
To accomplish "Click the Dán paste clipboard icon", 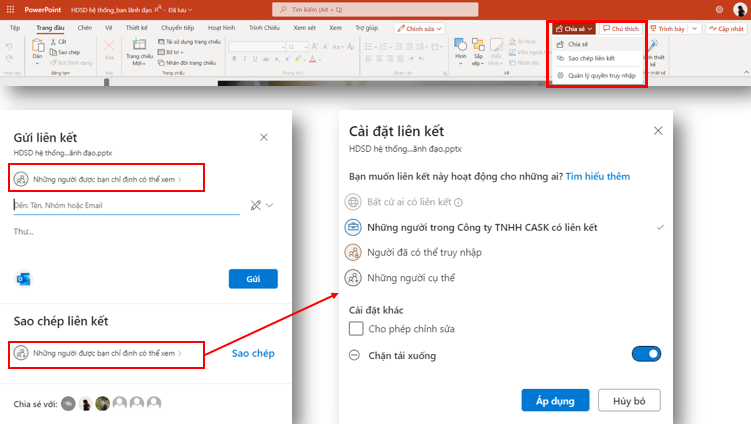I will [x=37, y=46].
